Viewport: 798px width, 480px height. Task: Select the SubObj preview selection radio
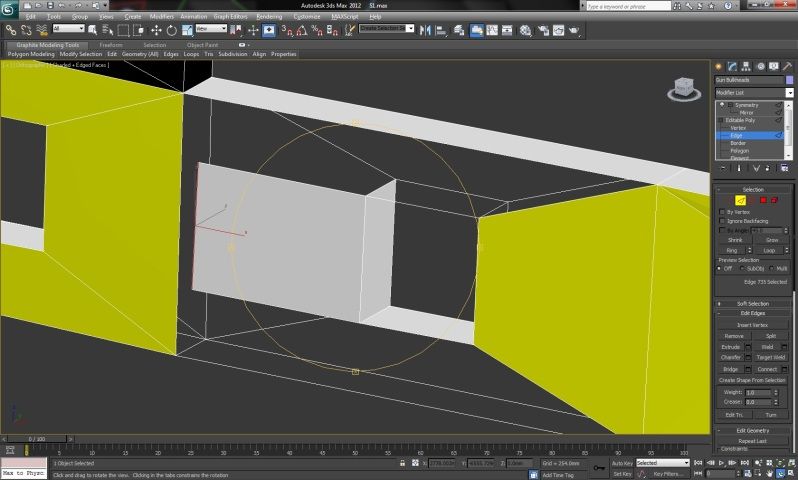pyautogui.click(x=743, y=268)
